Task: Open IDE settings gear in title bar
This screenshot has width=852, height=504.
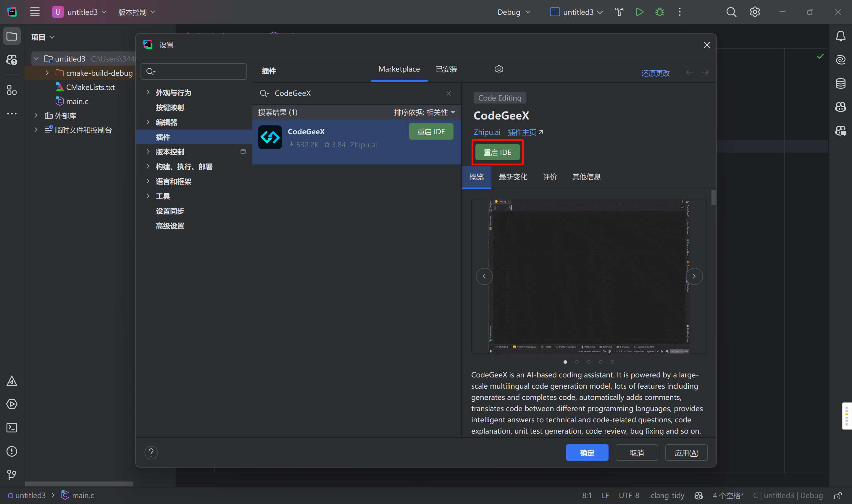Action: point(755,12)
